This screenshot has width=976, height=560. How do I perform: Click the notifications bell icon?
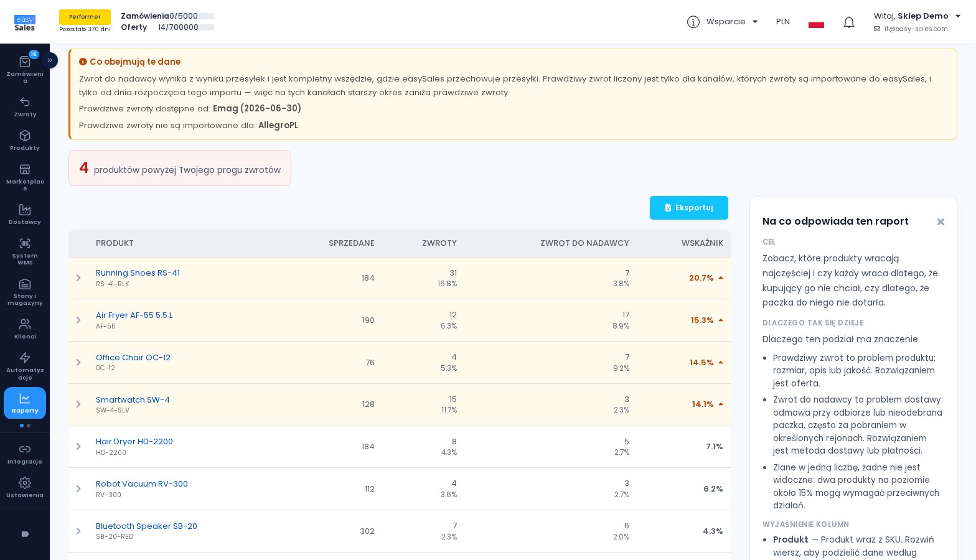(x=849, y=22)
